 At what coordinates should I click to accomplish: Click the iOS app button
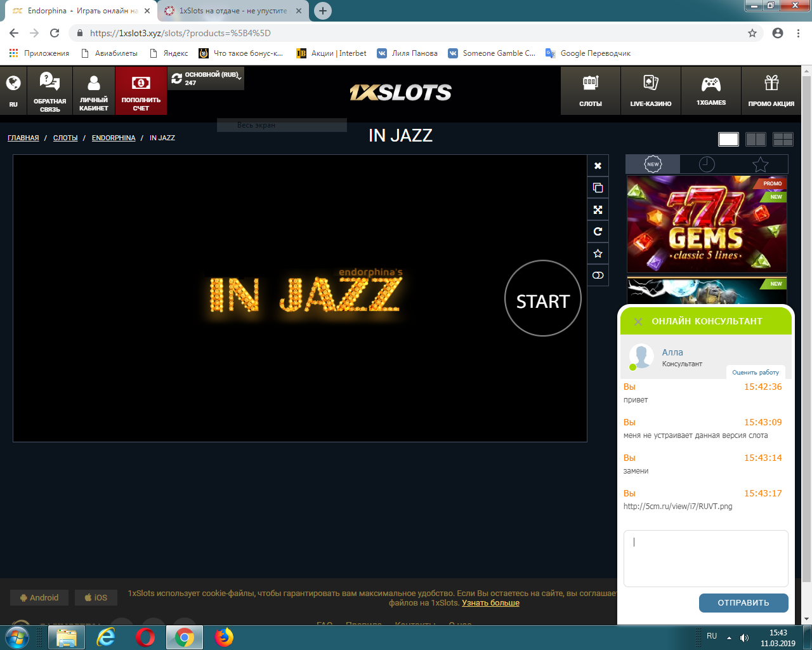96,597
